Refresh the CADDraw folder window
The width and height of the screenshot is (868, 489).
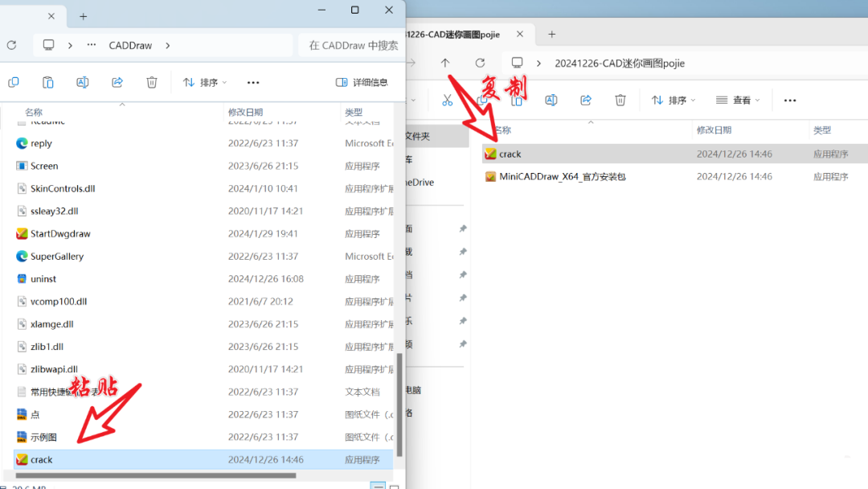pyautogui.click(x=11, y=45)
